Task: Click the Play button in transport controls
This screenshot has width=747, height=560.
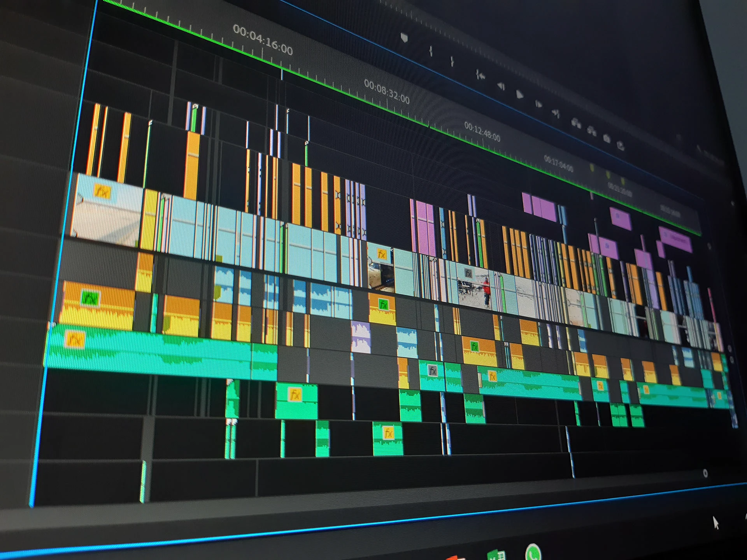Action: 519,94
